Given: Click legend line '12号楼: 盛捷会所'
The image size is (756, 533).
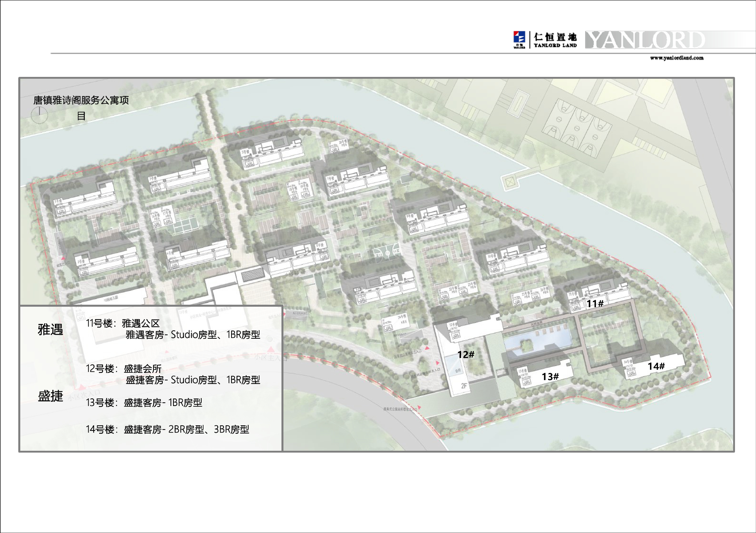Looking at the screenshot, I should click(x=124, y=369).
